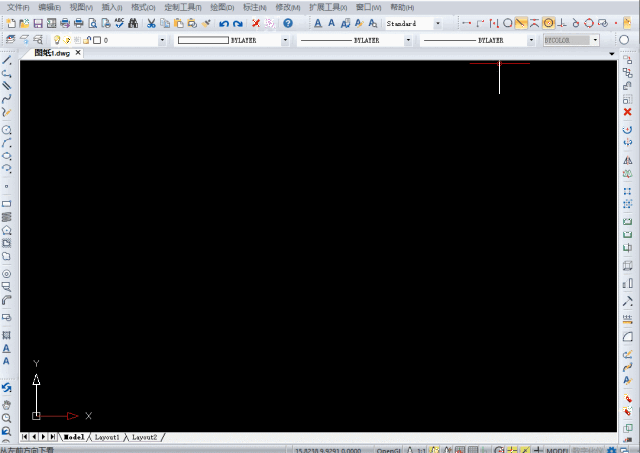
Task: Open the 文件(F) menu
Action: 18,7
